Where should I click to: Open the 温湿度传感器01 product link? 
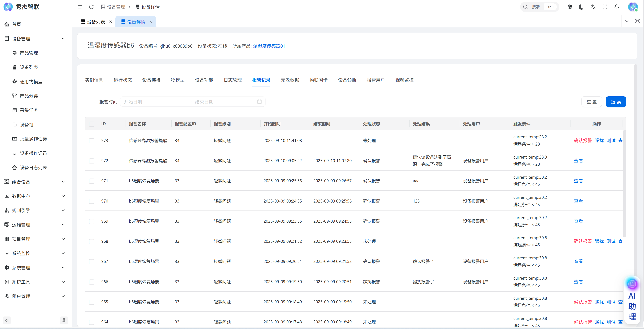269,46
